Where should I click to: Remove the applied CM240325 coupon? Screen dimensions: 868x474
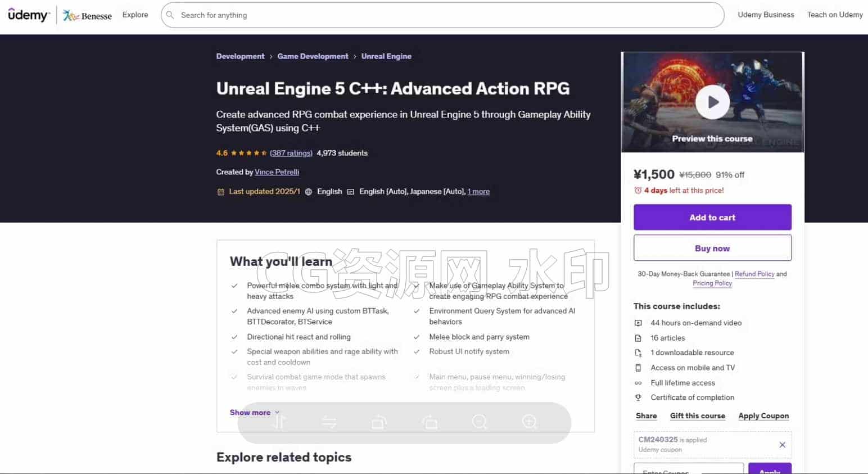tap(782, 445)
